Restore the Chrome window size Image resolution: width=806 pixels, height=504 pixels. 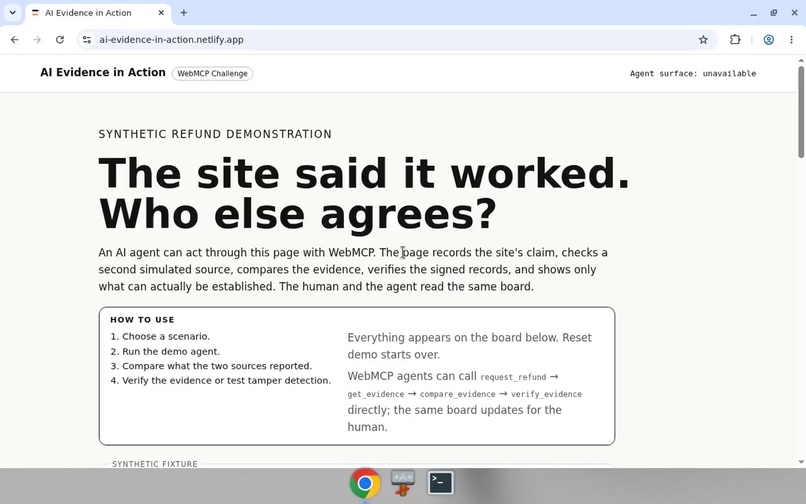[774, 13]
